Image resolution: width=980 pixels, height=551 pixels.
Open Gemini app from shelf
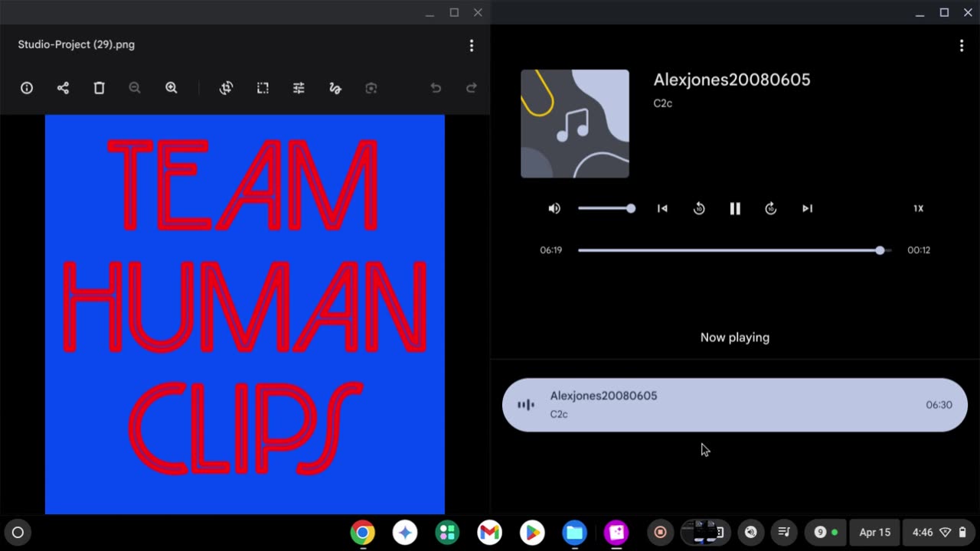[405, 533]
